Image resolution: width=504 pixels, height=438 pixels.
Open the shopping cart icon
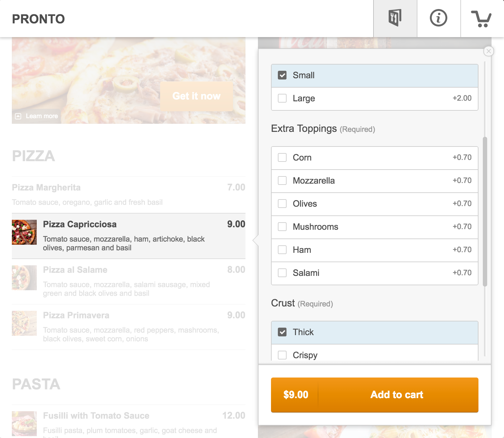[x=482, y=18]
